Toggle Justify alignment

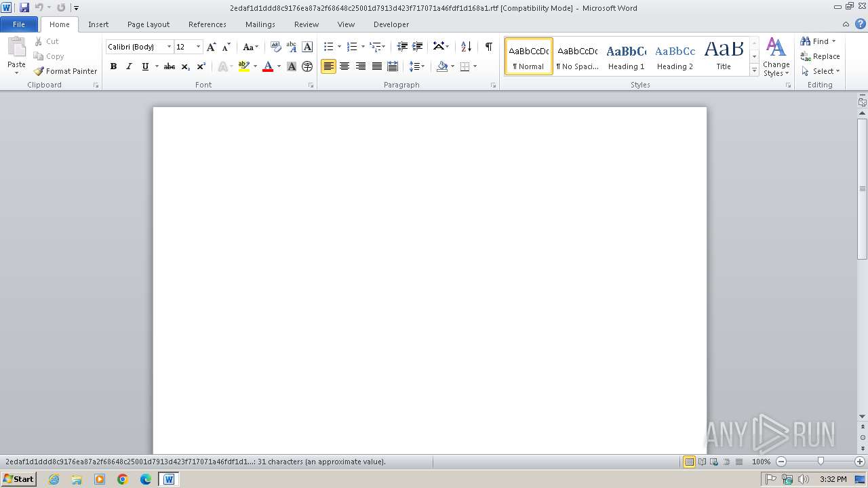pyautogui.click(x=376, y=66)
